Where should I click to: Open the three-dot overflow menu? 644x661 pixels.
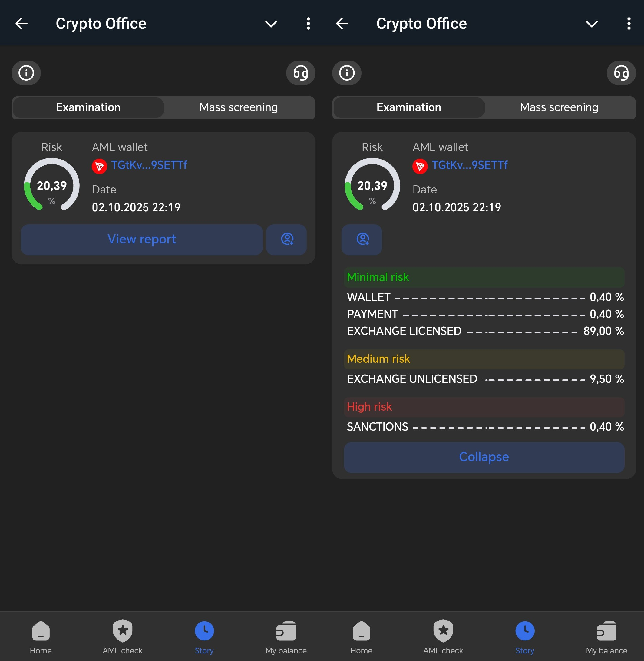pos(308,23)
